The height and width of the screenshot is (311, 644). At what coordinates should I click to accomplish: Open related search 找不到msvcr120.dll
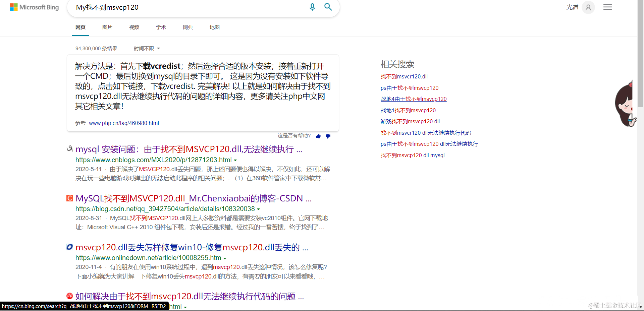pyautogui.click(x=404, y=76)
